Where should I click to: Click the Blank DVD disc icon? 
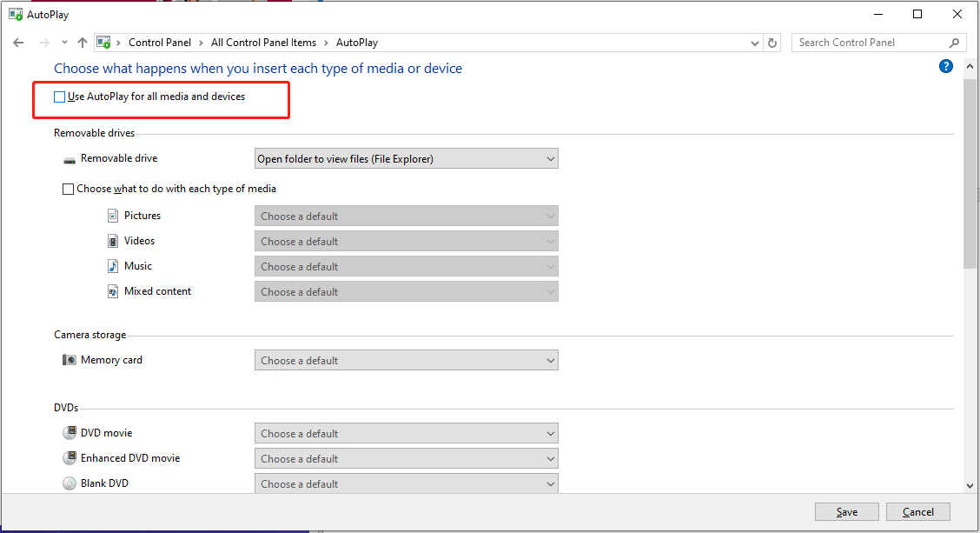(x=70, y=483)
